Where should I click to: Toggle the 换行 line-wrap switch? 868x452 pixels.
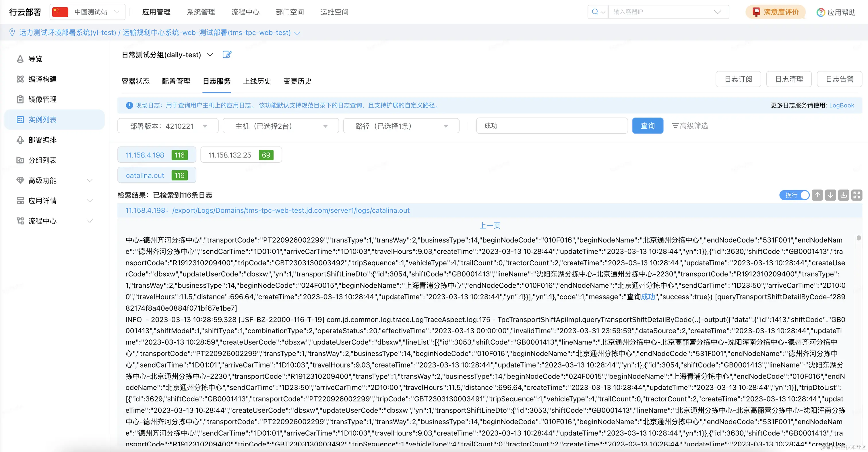pos(794,195)
